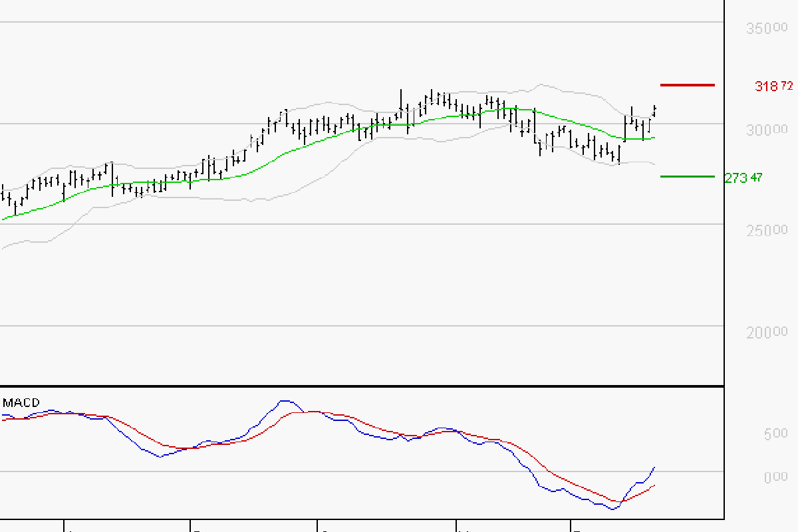Click the right end of blue MACD line
The image size is (798, 532).
point(655,467)
